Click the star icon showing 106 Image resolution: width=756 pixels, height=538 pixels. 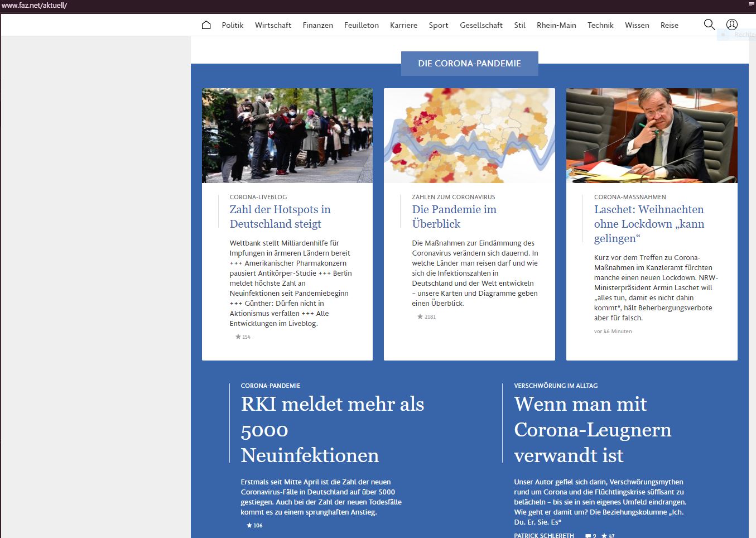(x=254, y=525)
